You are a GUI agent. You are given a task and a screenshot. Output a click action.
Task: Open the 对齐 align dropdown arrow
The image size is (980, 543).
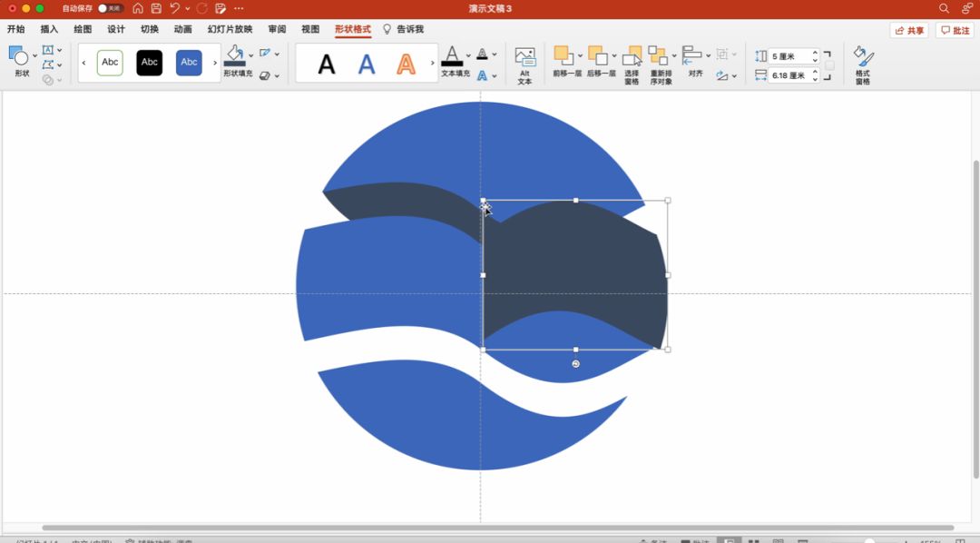708,55
